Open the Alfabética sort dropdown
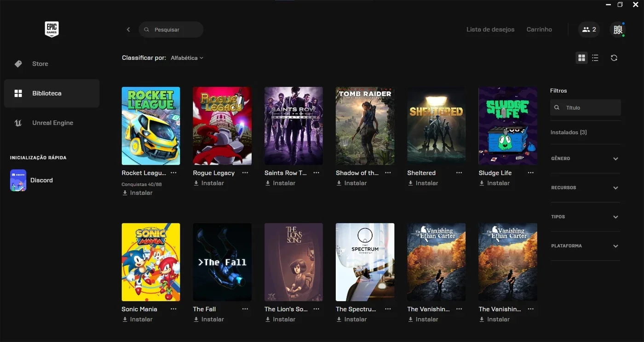Viewport: 644px width, 342px height. click(187, 58)
